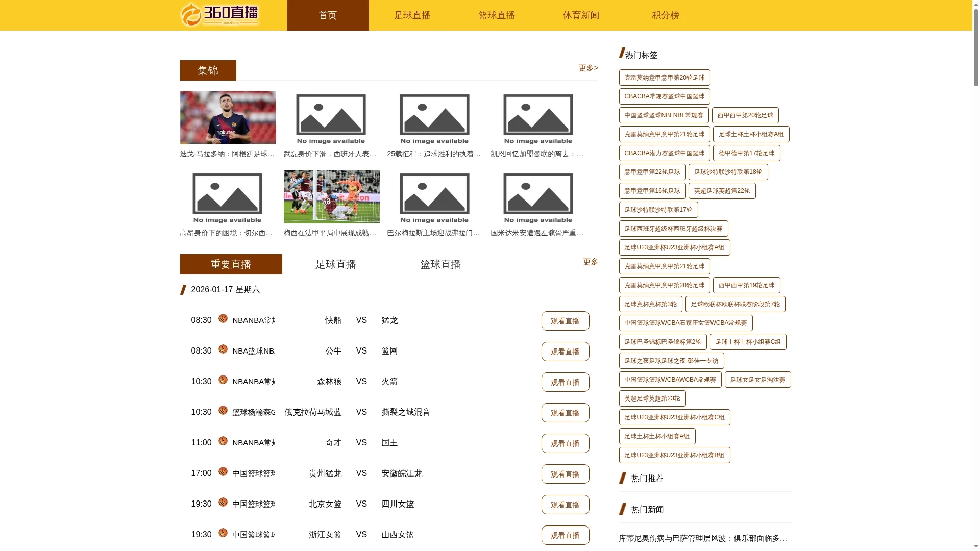This screenshot has width=980, height=551.
Task: Open the 梅西在法甲 match photo thumbnail
Action: click(331, 196)
